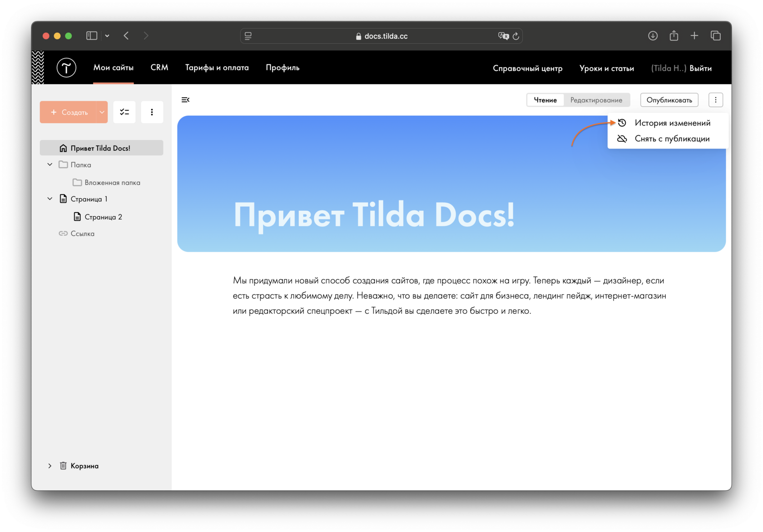
Task: Open Страница 2 in the tree
Action: 104,217
